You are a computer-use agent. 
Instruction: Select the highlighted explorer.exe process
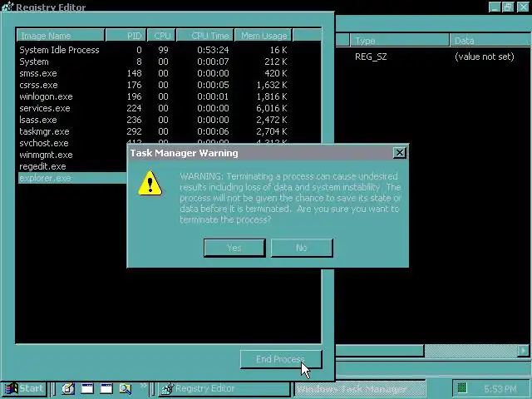click(x=72, y=178)
